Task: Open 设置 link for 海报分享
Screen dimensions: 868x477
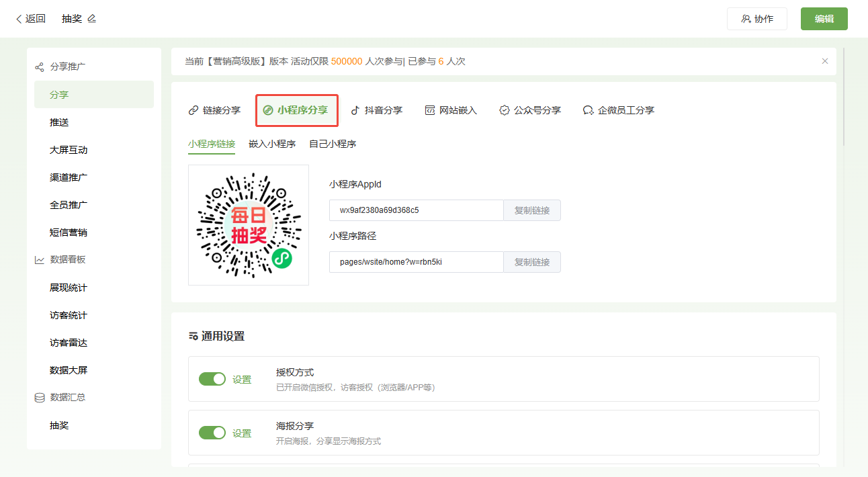Action: click(x=242, y=433)
